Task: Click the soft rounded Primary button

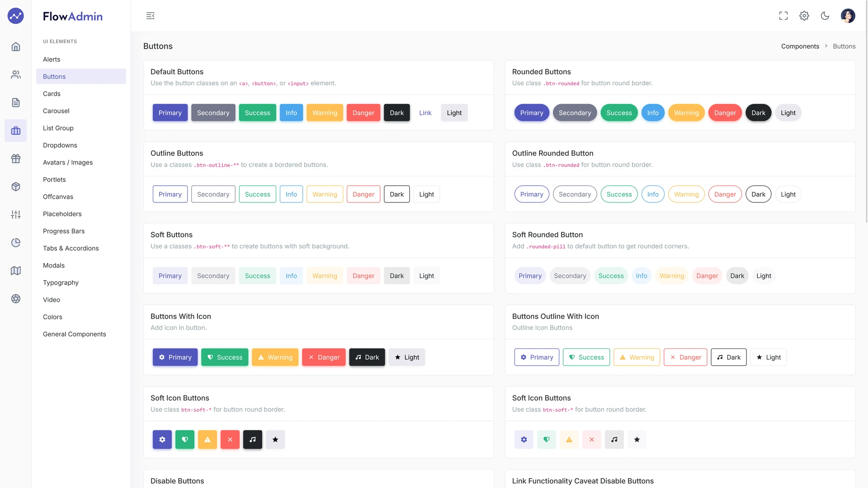Action: point(530,276)
